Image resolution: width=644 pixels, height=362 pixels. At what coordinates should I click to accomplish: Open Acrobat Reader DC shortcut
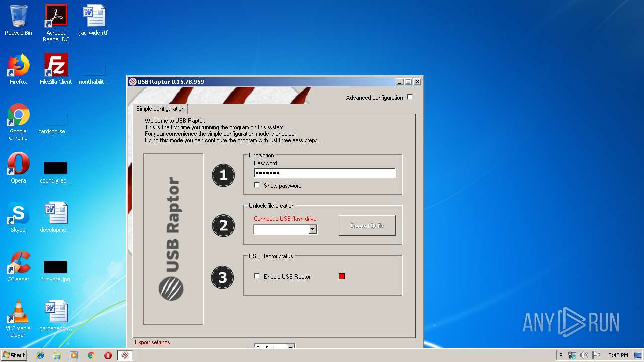(x=56, y=23)
